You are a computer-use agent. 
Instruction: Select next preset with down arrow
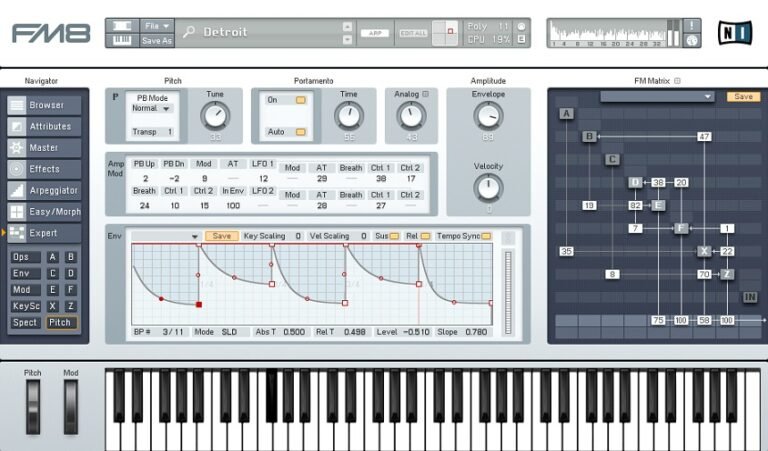[347, 40]
